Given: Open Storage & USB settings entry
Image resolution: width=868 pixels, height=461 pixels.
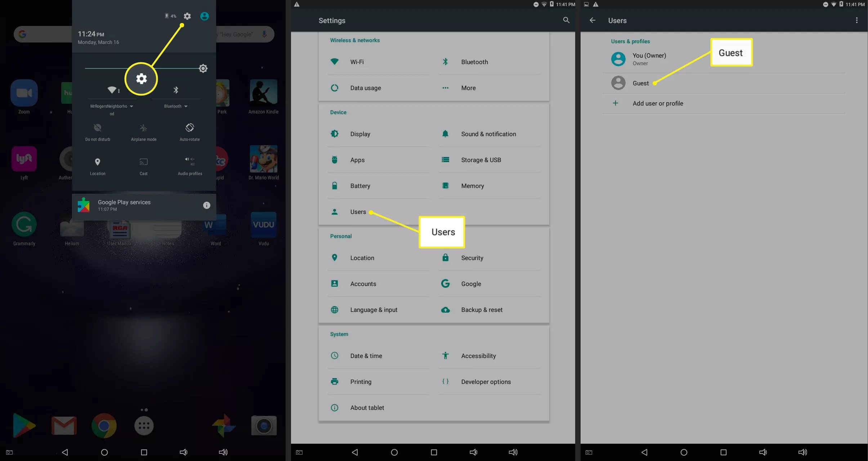Looking at the screenshot, I should (x=481, y=160).
